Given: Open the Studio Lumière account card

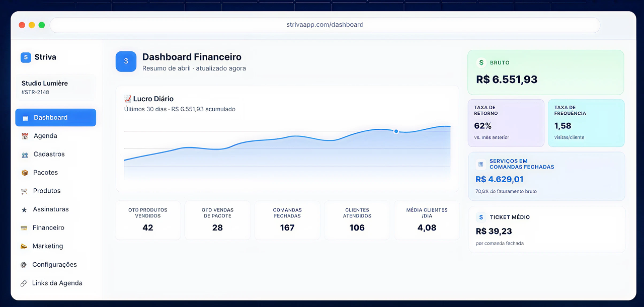Looking at the screenshot, I should pos(55,87).
